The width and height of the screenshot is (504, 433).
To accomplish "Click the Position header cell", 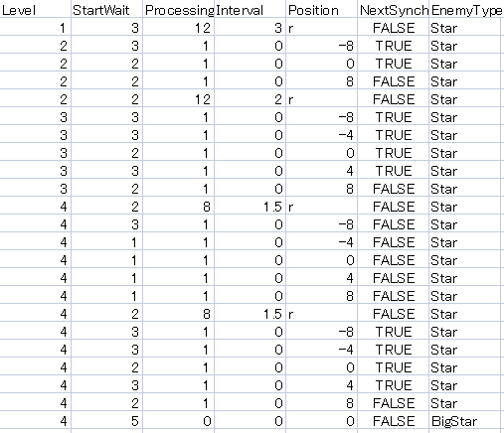I will 322,9.
